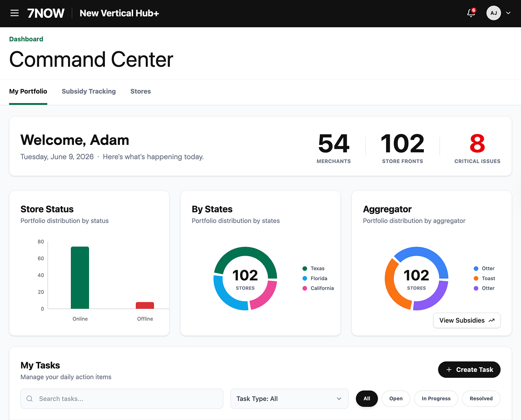Click the Florida legend label
Viewport: 521px width, 420px height.
point(319,278)
